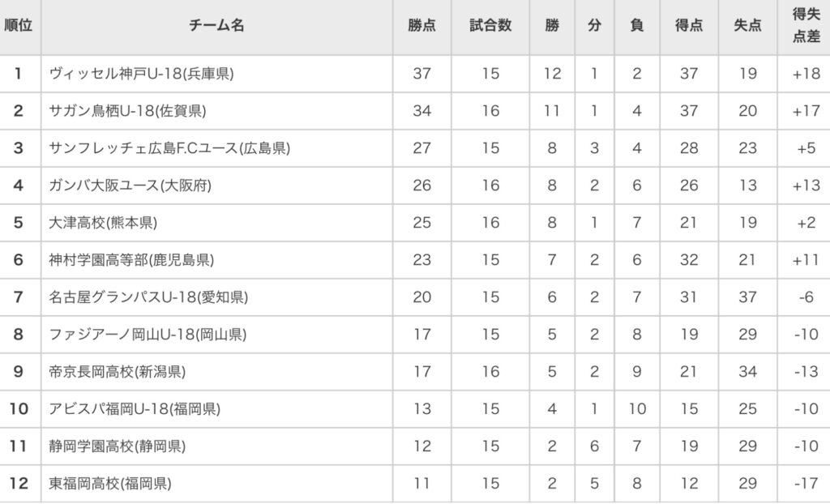Click the 順位 column header
This screenshot has width=830, height=504.
pos(19,25)
